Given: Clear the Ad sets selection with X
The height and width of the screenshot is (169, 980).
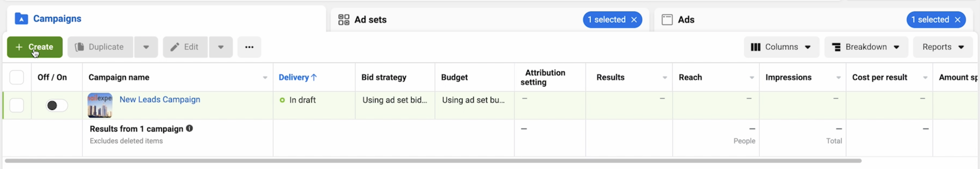Looking at the screenshot, I should 634,20.
